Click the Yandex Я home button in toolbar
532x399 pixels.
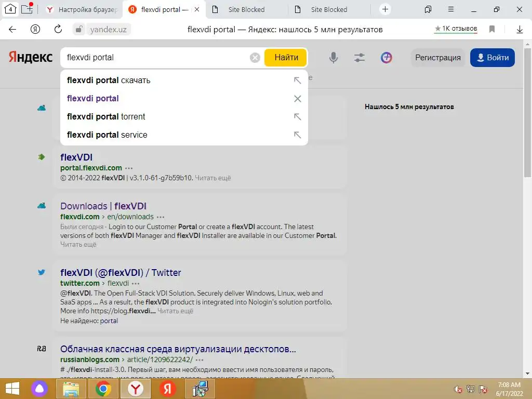[35, 29]
